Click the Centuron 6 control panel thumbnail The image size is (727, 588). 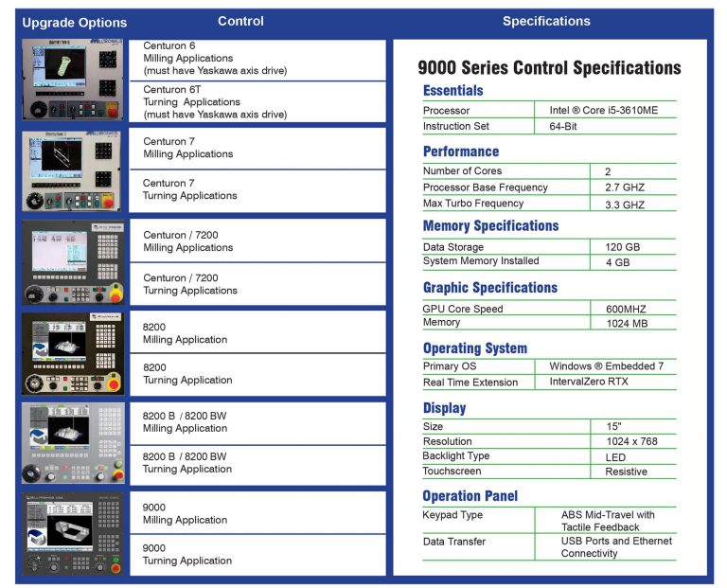[x=73, y=80]
